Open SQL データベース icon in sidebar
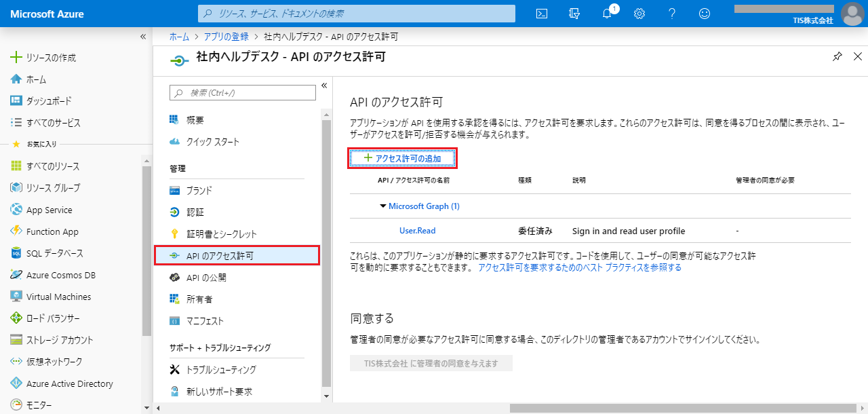 (16, 253)
